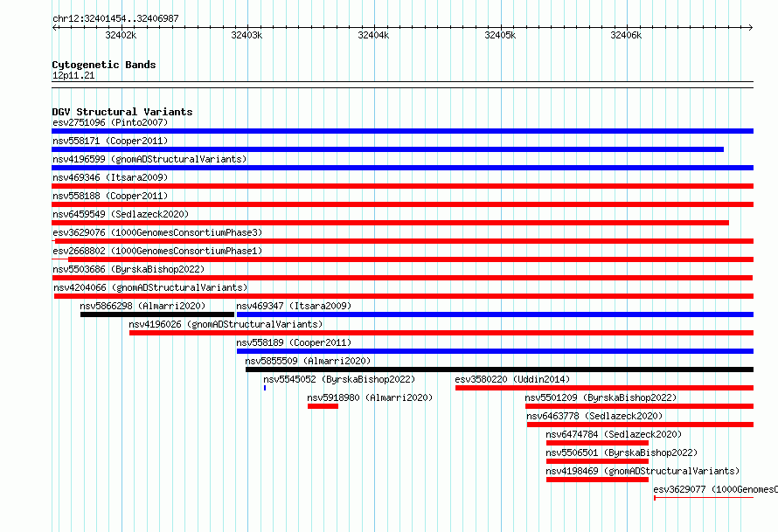The height and width of the screenshot is (532, 778).
Task: Open nsv4196599 (gnomADStructuralVariants) label
Action: point(149,159)
